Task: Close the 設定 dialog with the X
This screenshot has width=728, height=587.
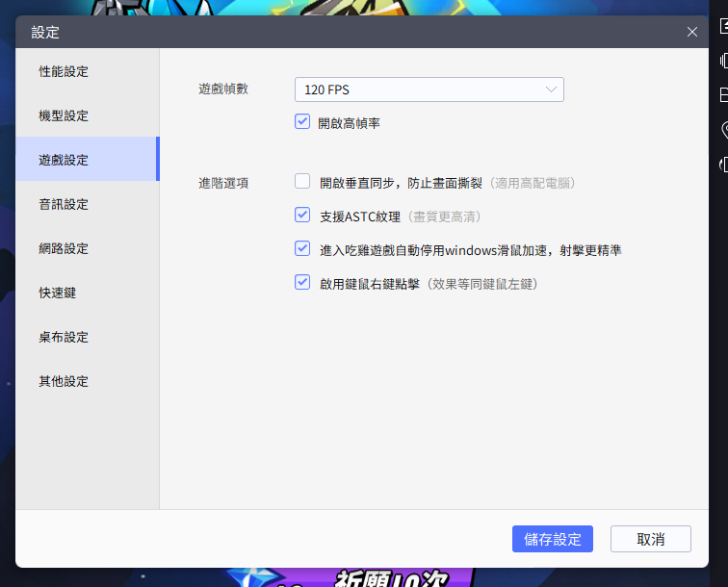Action: click(x=691, y=32)
